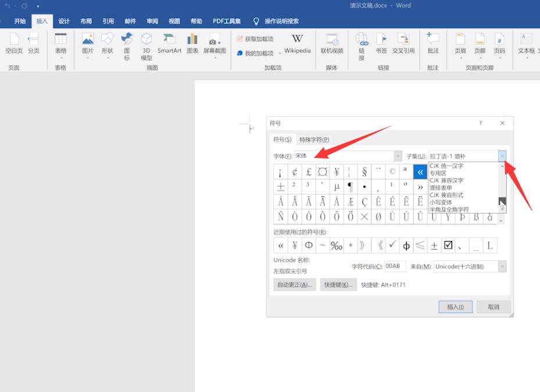Open the Shapes (形状) gallery
The width and height of the screenshot is (540, 392).
pyautogui.click(x=107, y=45)
